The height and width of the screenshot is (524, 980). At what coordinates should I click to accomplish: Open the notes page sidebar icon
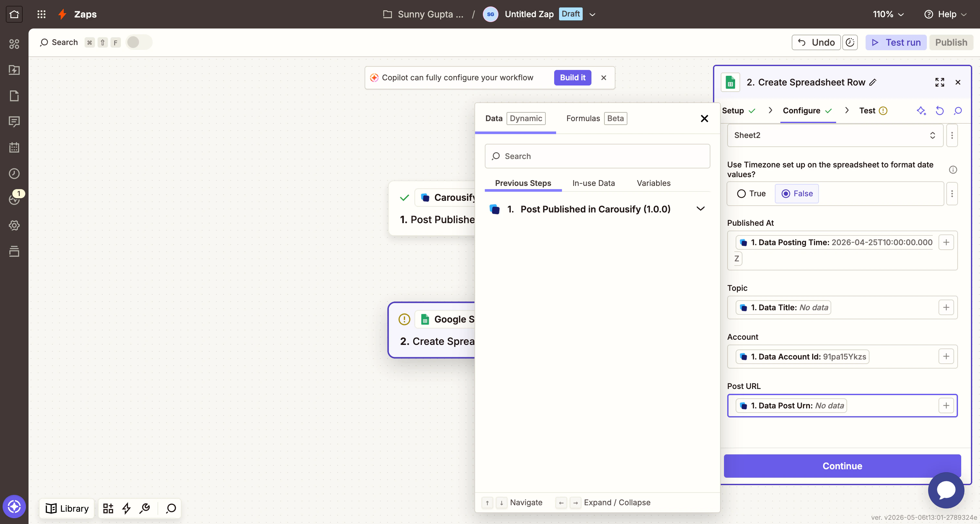pyautogui.click(x=14, y=96)
